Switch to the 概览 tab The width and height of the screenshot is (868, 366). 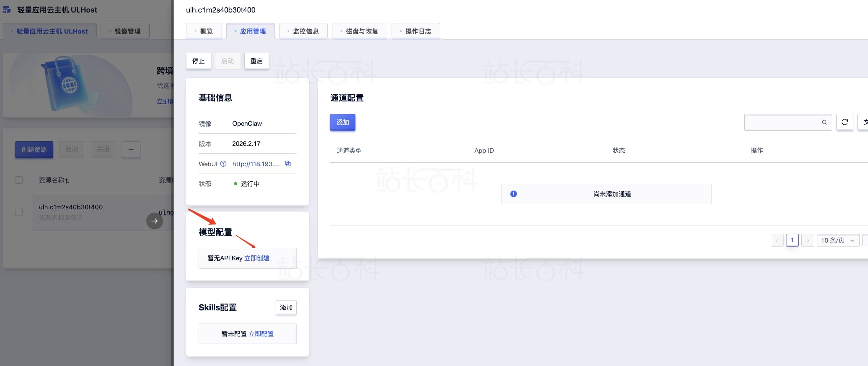coord(204,31)
